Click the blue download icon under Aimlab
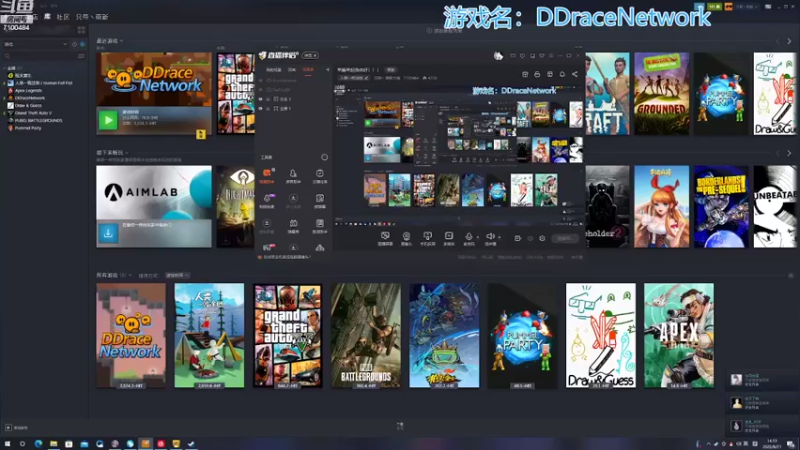 click(108, 233)
